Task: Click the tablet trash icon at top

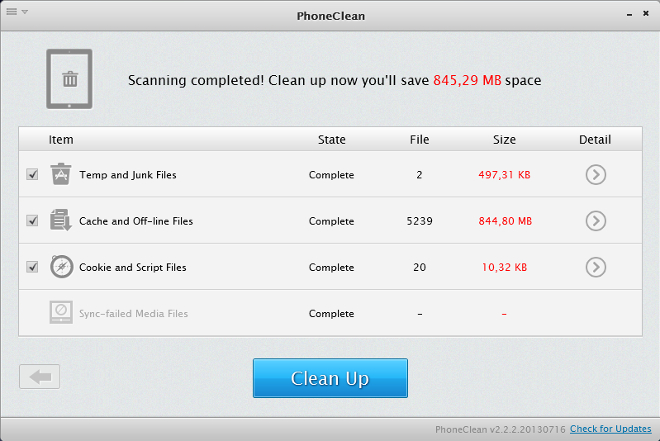Action: click(x=69, y=79)
